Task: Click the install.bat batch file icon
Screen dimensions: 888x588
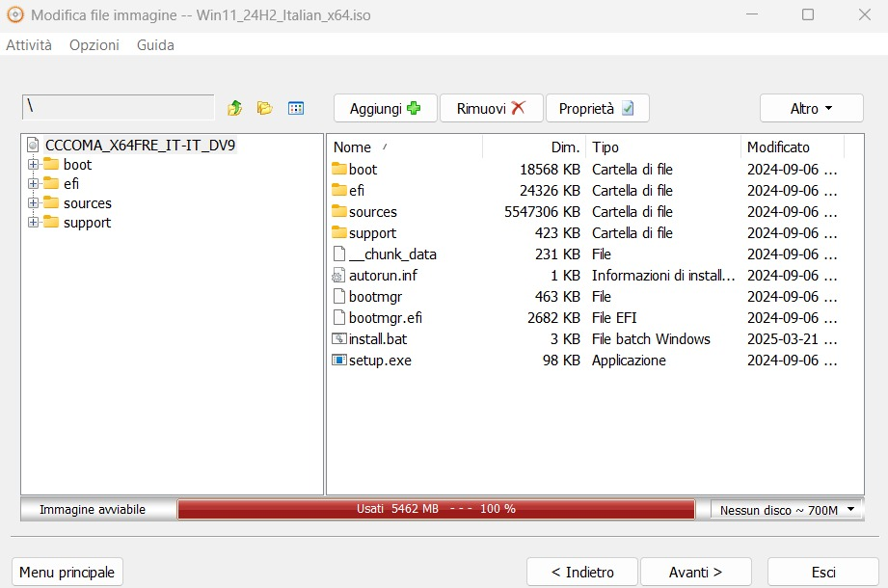Action: pos(339,338)
